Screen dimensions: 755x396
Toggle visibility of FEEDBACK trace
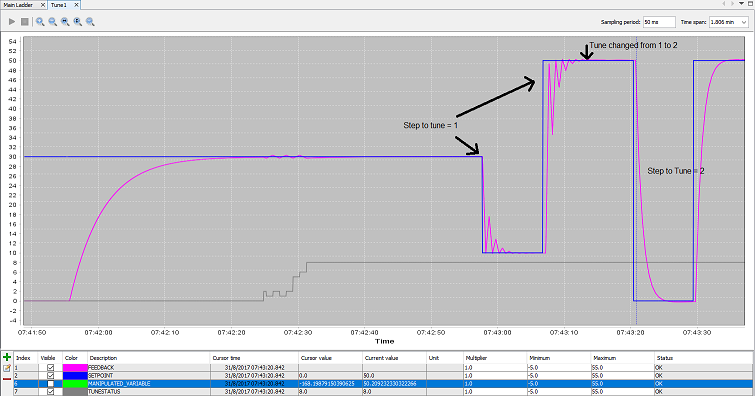(51, 368)
